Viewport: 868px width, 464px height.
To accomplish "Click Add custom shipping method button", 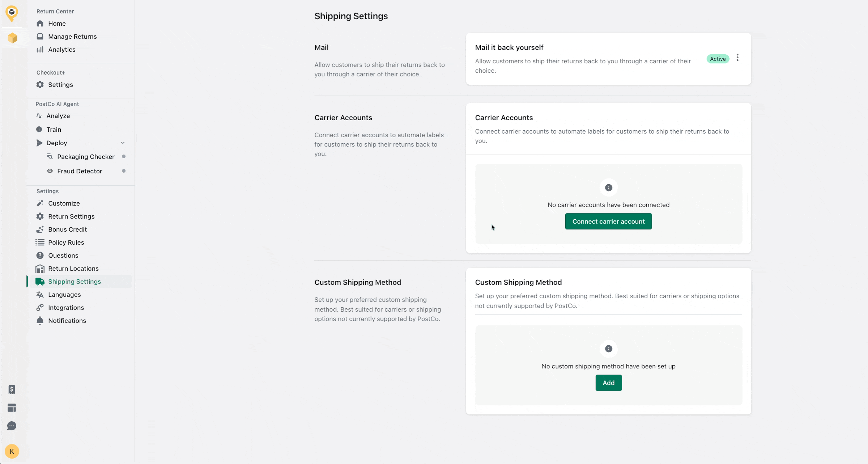I will pyautogui.click(x=608, y=383).
